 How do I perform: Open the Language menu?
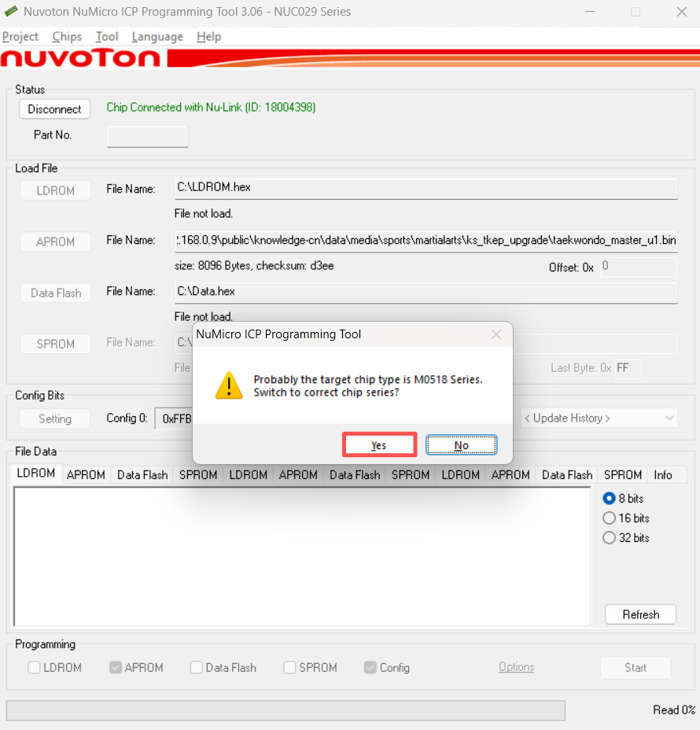tap(157, 36)
